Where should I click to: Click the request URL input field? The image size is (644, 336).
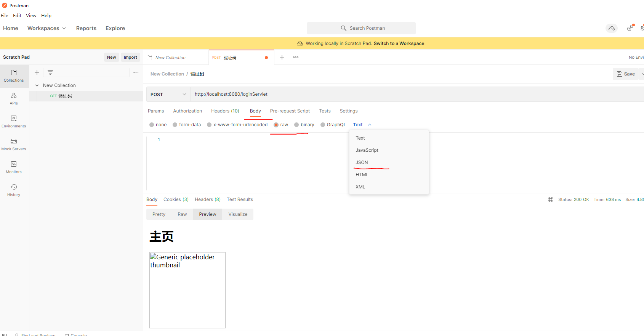click(x=417, y=94)
